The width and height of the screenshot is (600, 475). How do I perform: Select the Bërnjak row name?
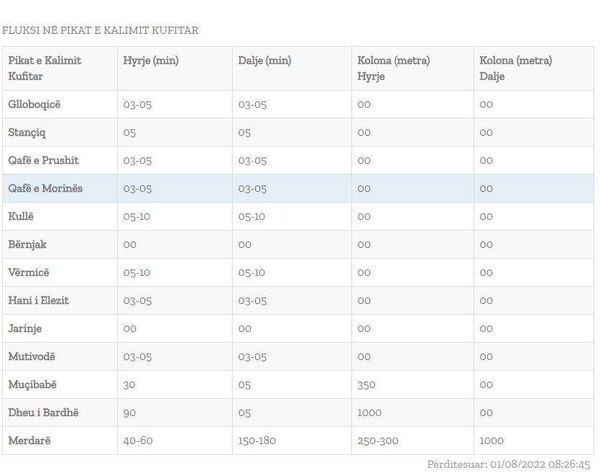coord(27,245)
